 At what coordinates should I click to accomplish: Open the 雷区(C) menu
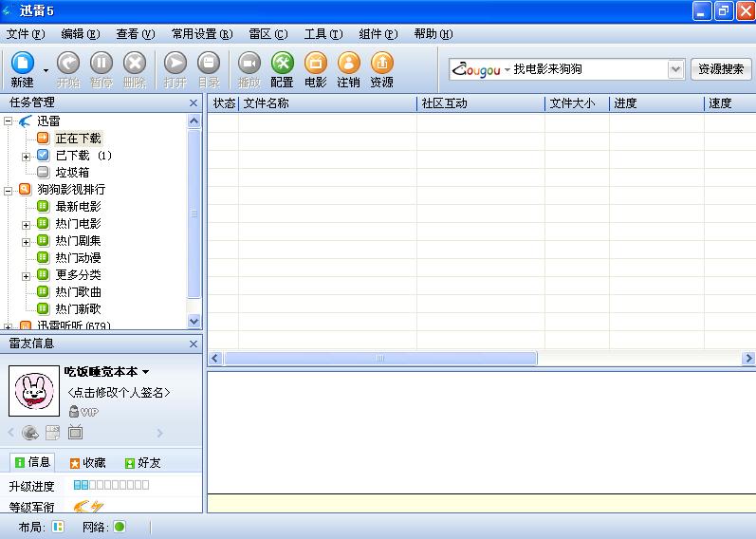pos(268,34)
